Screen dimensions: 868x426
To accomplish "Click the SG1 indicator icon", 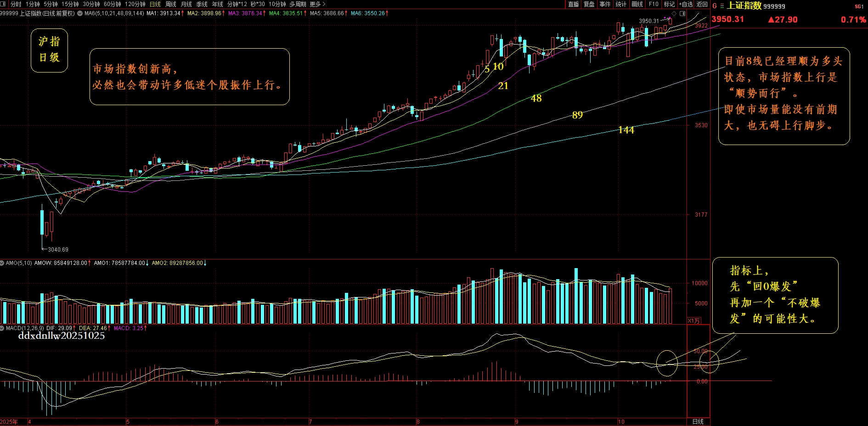I will coord(859,6).
